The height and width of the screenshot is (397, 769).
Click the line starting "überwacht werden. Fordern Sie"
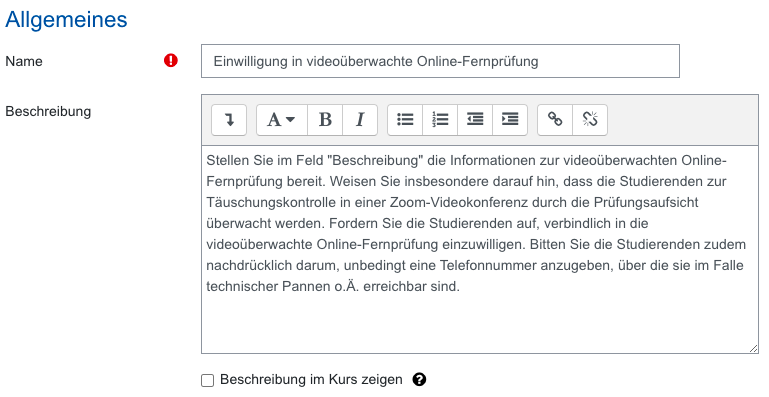(x=427, y=223)
